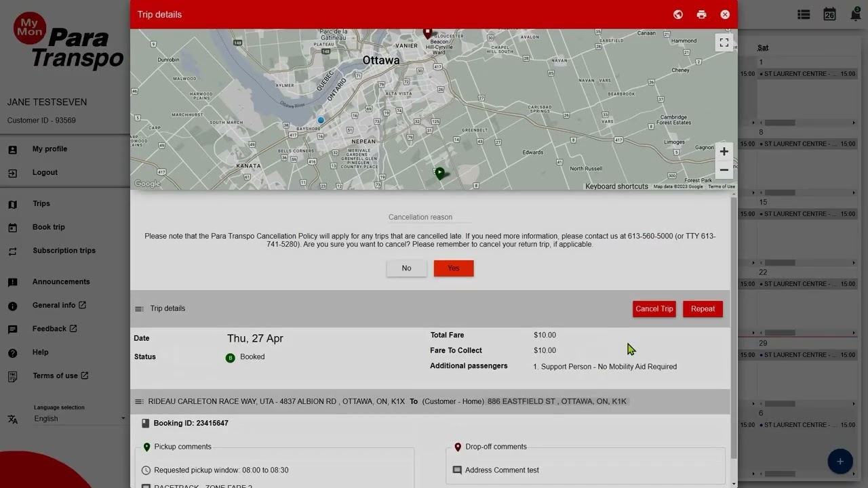Screen dimensions: 868x488
Task: Open map Keyboard shortcuts
Action: (x=616, y=186)
